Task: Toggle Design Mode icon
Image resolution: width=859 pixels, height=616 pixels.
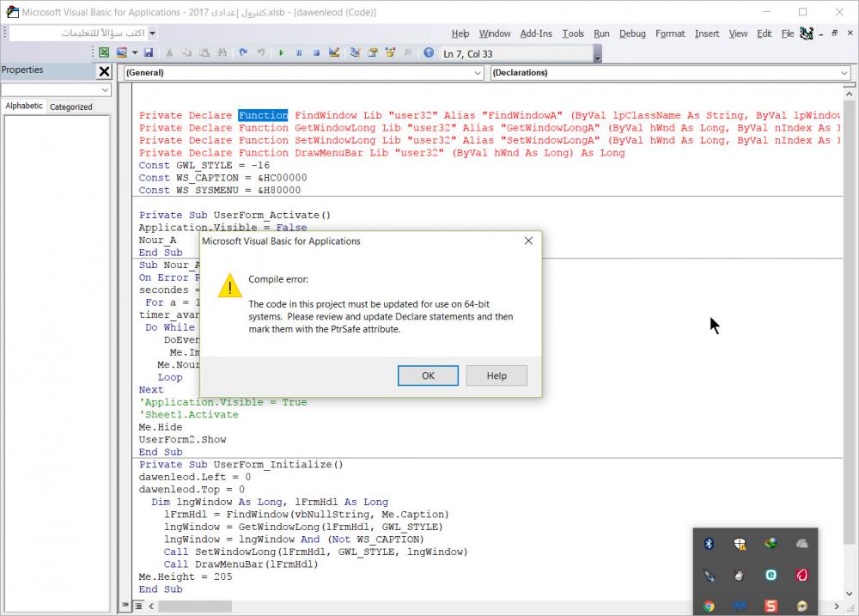Action: [333, 52]
